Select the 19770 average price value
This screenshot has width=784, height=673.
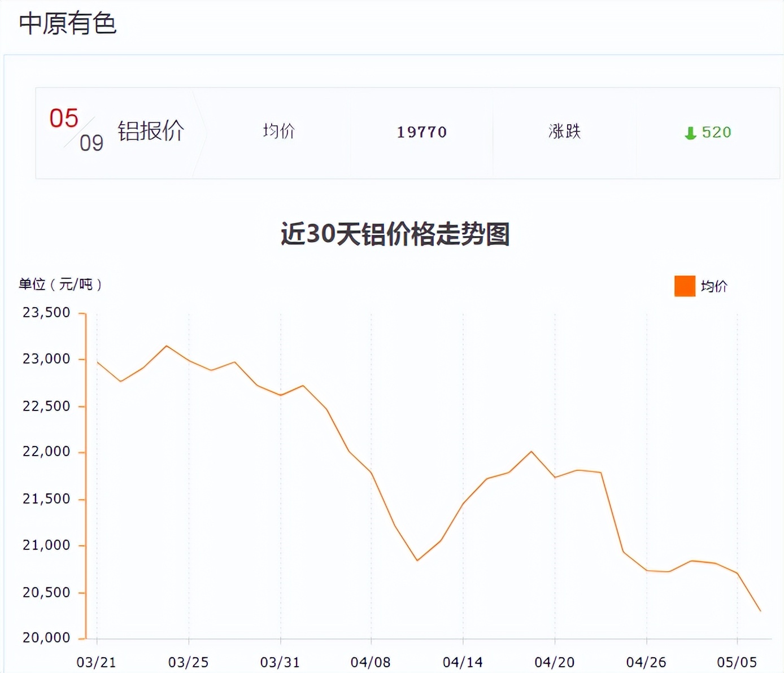point(421,132)
